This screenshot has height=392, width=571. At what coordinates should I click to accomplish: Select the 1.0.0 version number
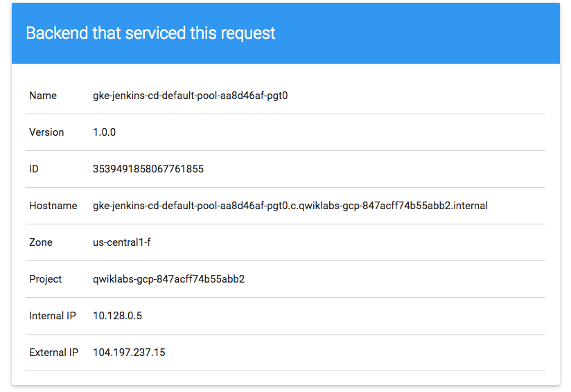click(104, 132)
